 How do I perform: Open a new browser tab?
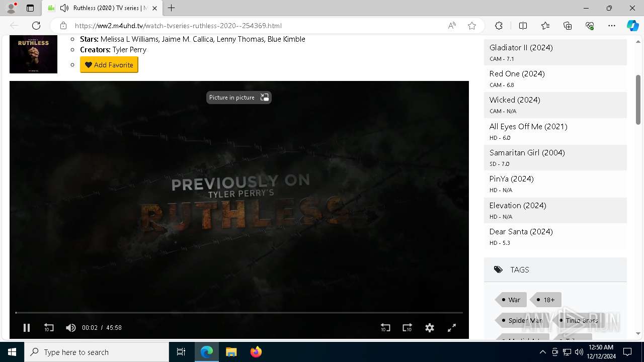(x=172, y=8)
